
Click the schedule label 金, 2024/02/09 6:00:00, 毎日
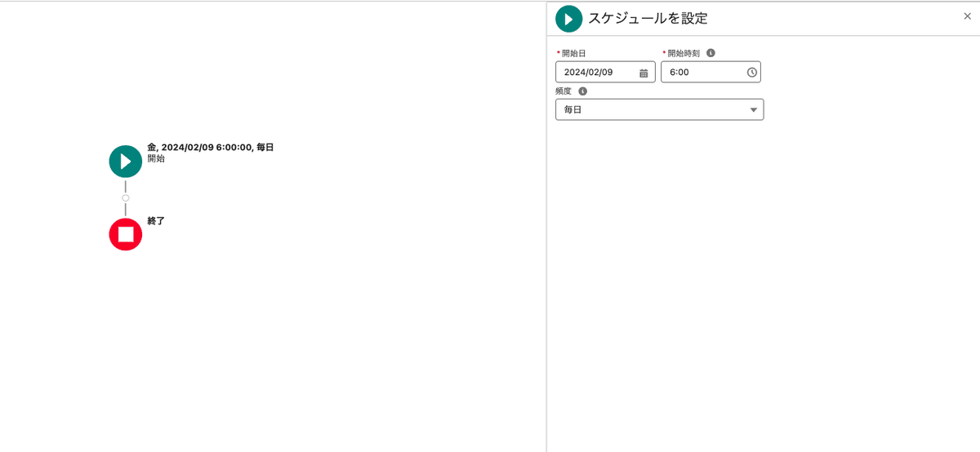(210, 148)
